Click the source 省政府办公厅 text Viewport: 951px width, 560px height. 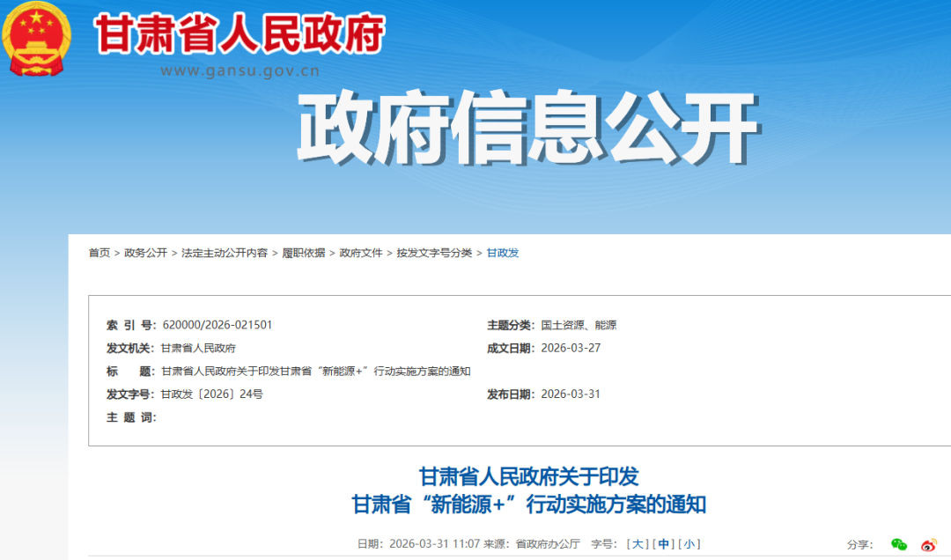(548, 544)
